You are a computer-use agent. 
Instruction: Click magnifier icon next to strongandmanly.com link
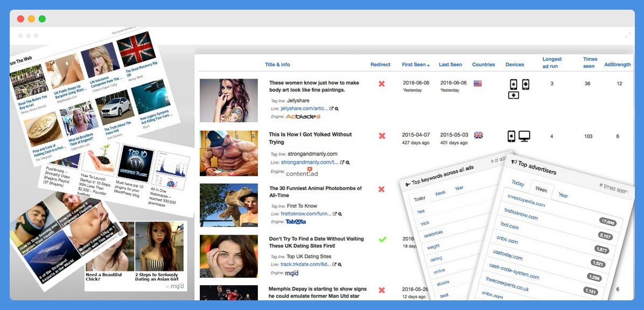click(347, 162)
